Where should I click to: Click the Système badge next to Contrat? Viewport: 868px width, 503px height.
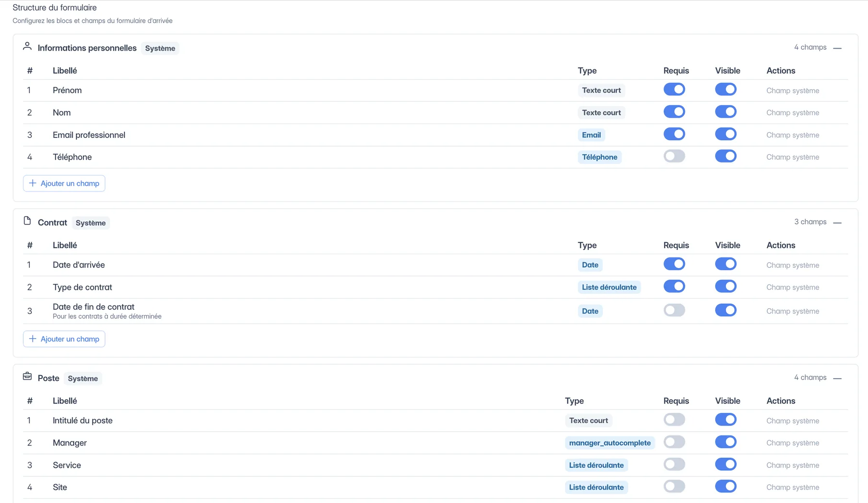[91, 223]
